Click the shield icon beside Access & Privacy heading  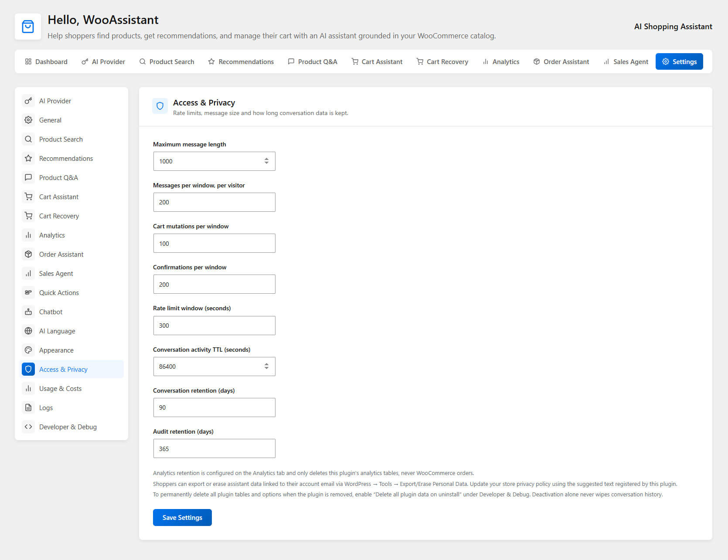pyautogui.click(x=160, y=106)
